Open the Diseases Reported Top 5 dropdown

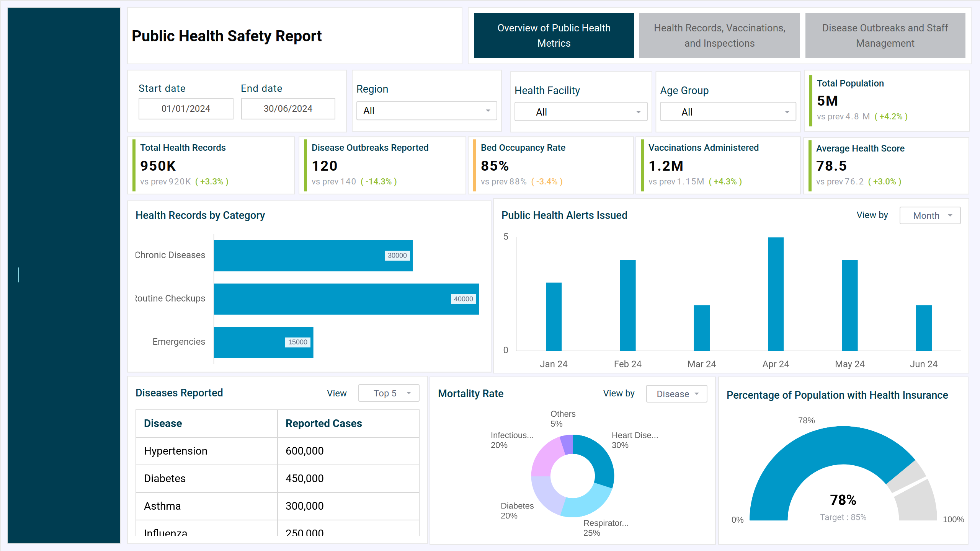click(389, 393)
